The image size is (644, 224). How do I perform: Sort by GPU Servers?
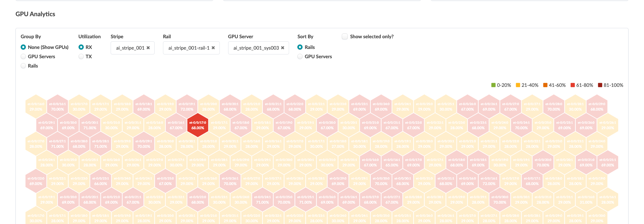pos(300,57)
